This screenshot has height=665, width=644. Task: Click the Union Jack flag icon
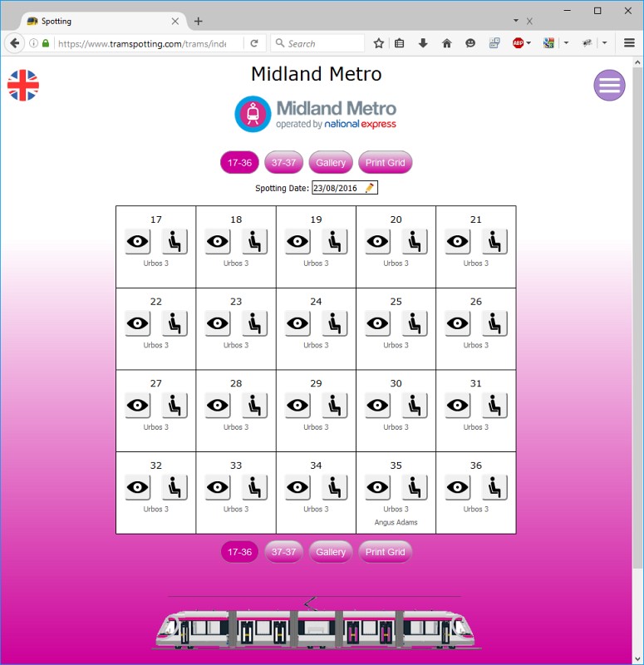click(x=23, y=86)
